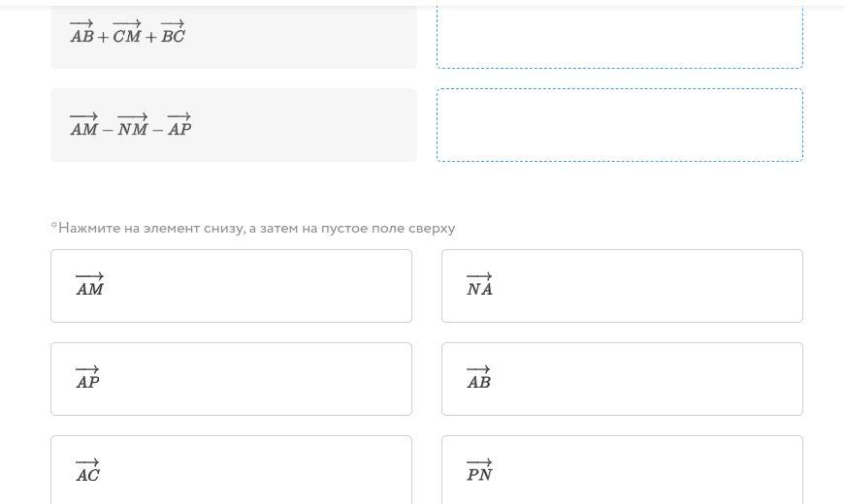Click the plus sign between AB and CM
Image resolution: width=844 pixels, height=504 pixels.
[x=103, y=38]
